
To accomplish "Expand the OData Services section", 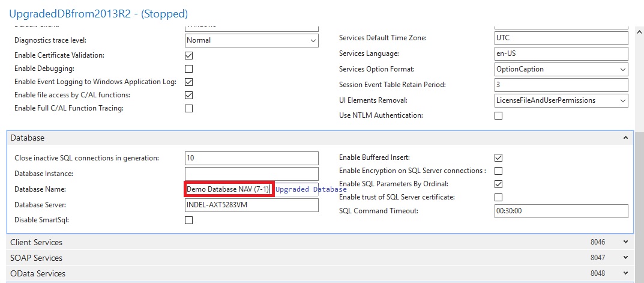I will tap(625, 273).
